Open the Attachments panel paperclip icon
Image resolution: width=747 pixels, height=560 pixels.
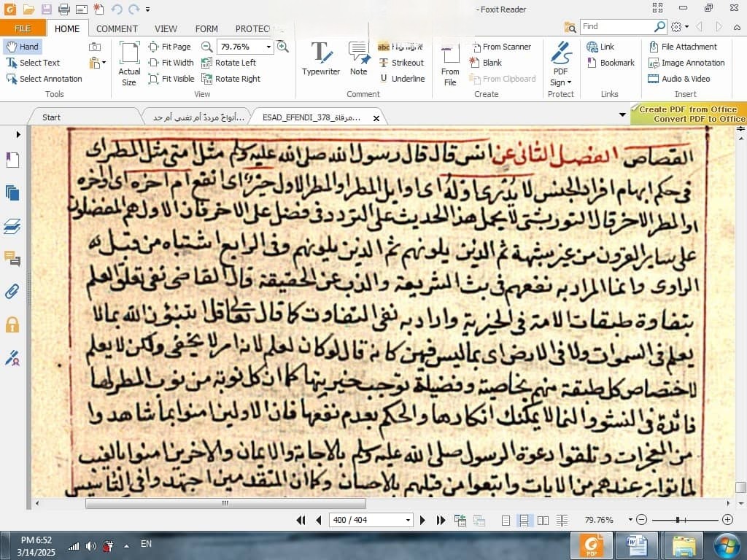point(12,292)
